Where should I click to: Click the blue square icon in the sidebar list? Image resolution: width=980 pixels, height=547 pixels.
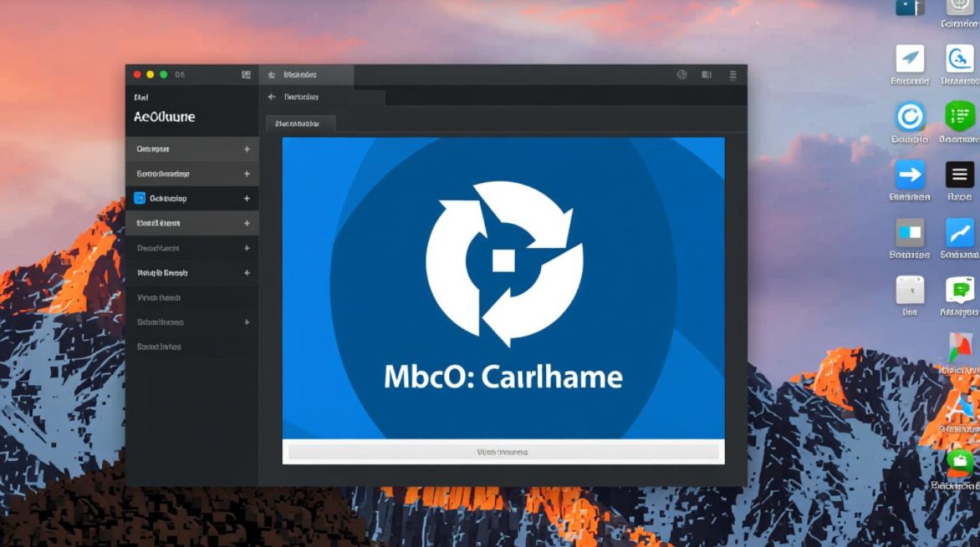pos(140,198)
